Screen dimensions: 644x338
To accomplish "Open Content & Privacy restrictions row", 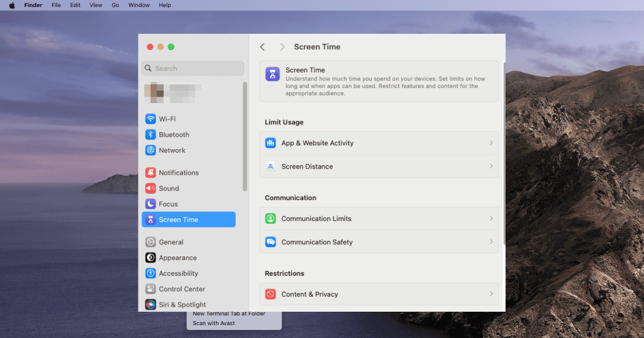I will (379, 294).
